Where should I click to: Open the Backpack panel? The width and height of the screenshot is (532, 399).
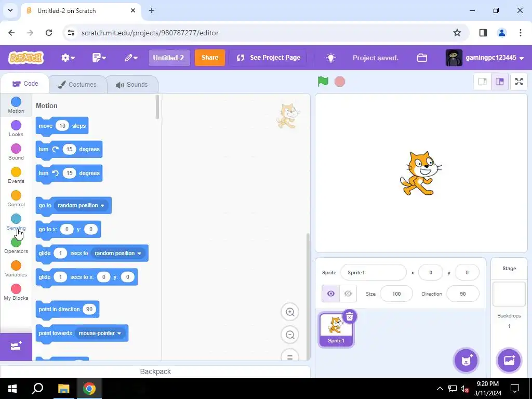155,371
